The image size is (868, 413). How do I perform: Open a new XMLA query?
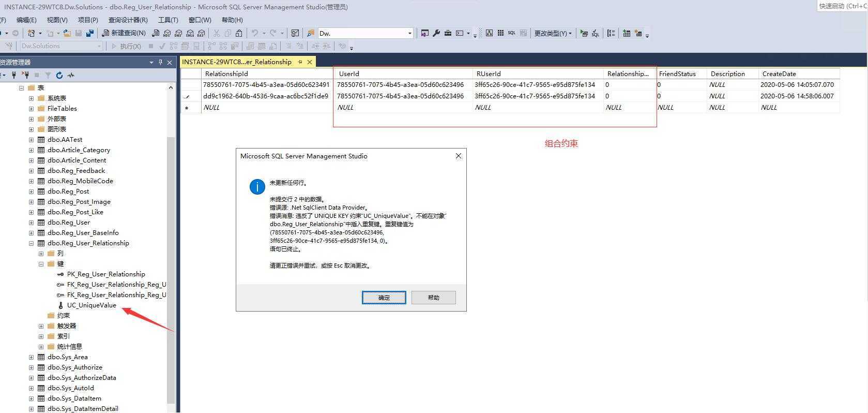(190, 33)
